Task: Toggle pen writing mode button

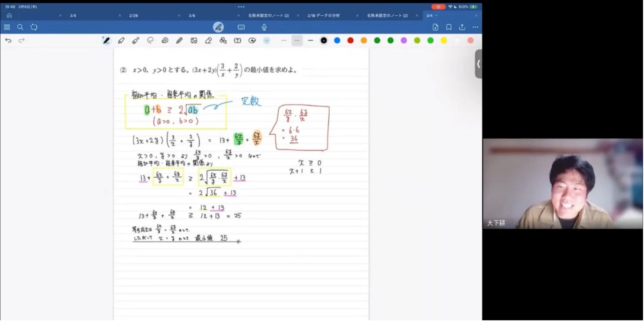Action: point(218,27)
